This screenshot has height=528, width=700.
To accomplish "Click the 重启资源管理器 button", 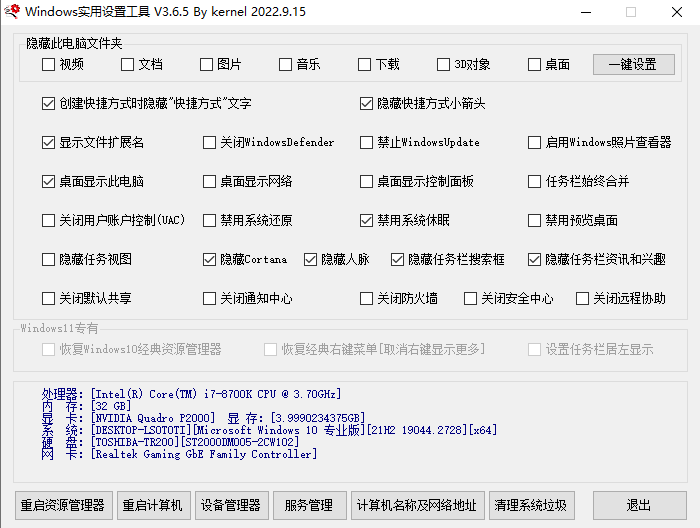I will point(63,505).
